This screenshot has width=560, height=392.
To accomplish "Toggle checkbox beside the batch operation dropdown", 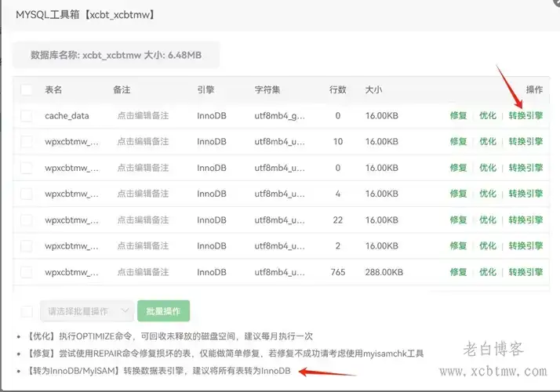I will tap(27, 311).
